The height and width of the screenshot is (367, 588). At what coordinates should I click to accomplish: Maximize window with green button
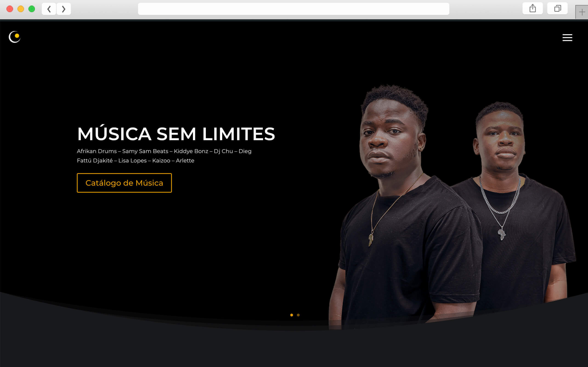(x=32, y=9)
